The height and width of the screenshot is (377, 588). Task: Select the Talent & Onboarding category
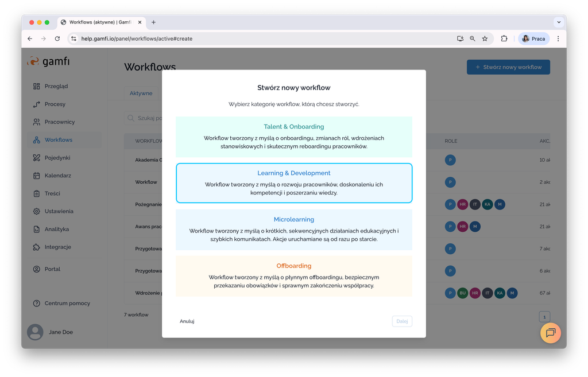click(293, 137)
